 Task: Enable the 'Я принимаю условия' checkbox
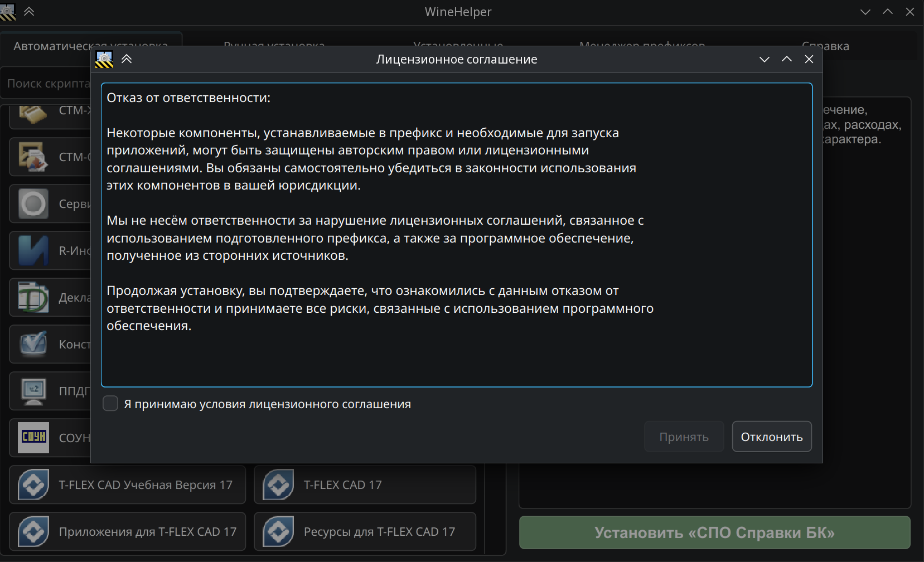coord(110,404)
